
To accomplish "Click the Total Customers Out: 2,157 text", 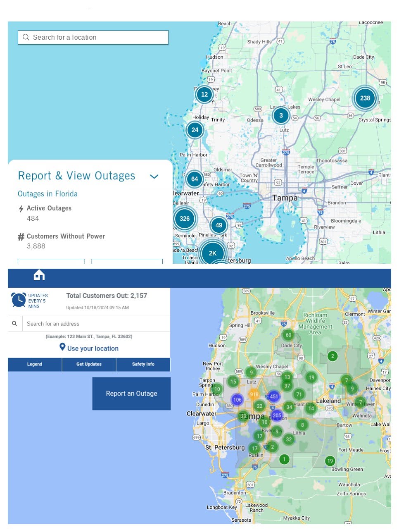I will pyautogui.click(x=107, y=296).
